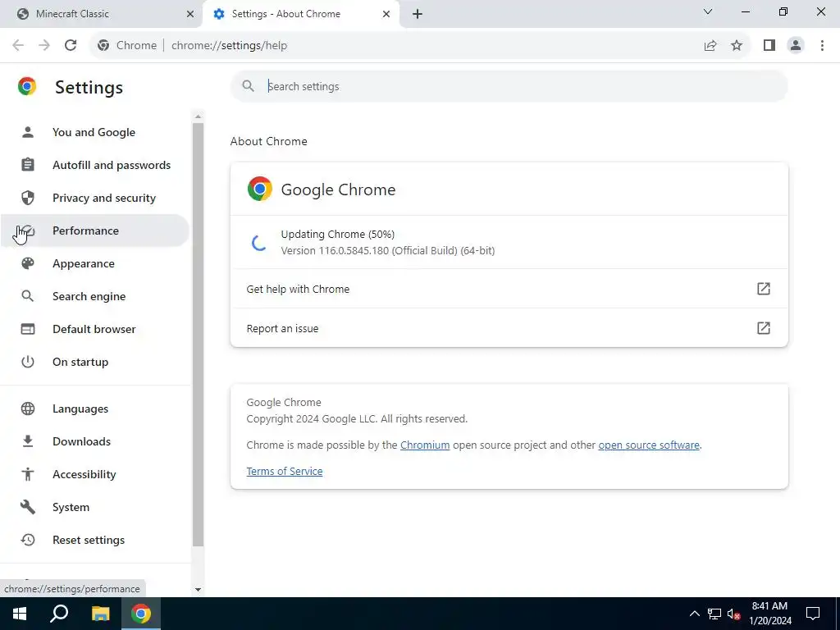840x630 pixels.
Task: Open external link icon for Get help with Chrome
Action: pos(764,289)
